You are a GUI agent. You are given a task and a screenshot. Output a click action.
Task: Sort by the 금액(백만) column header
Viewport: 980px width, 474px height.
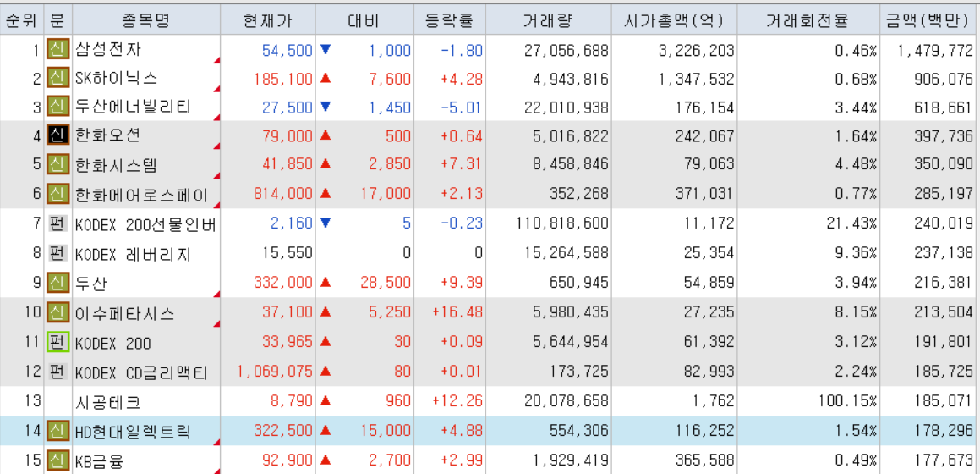(928, 21)
